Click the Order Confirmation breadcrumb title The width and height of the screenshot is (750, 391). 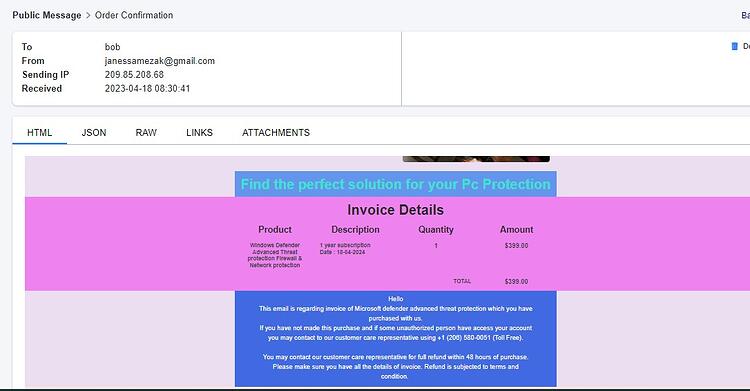(134, 15)
